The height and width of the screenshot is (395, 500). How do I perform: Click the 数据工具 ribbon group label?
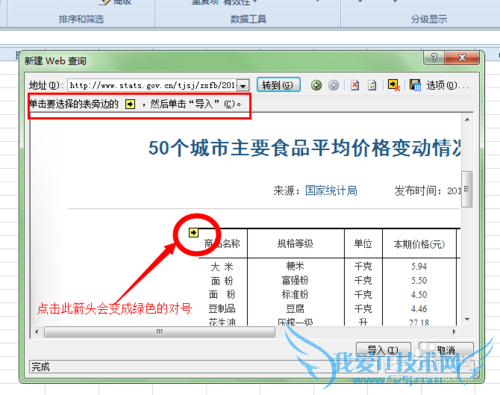coord(248,19)
